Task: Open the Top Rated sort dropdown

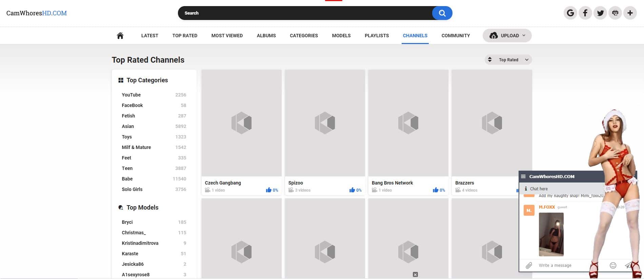Action: click(508, 60)
